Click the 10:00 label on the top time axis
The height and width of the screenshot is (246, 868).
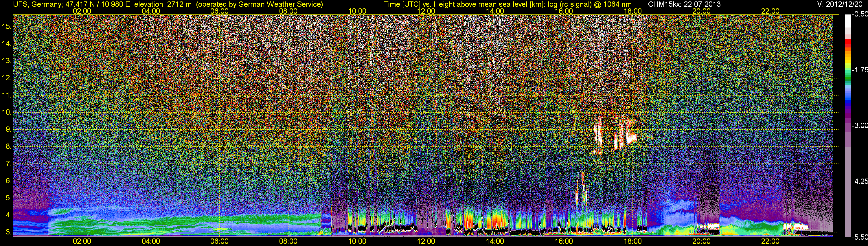coord(357,11)
